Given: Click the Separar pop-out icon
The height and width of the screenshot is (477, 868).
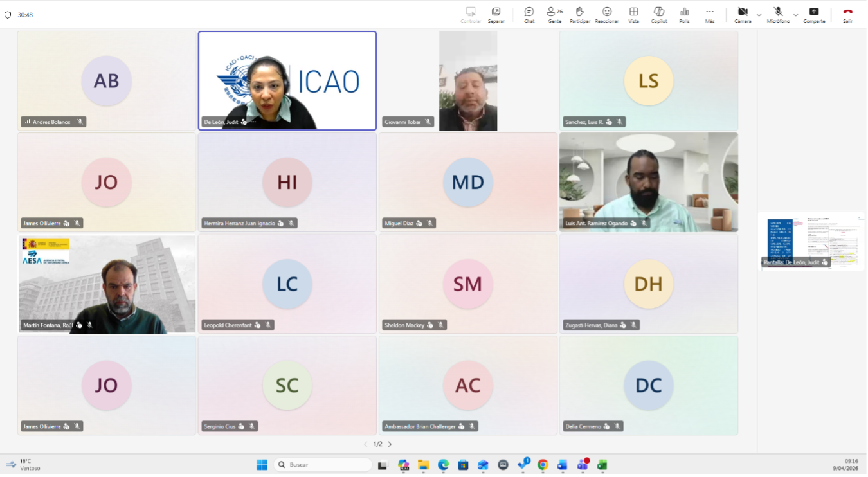Looking at the screenshot, I should pos(496,14).
